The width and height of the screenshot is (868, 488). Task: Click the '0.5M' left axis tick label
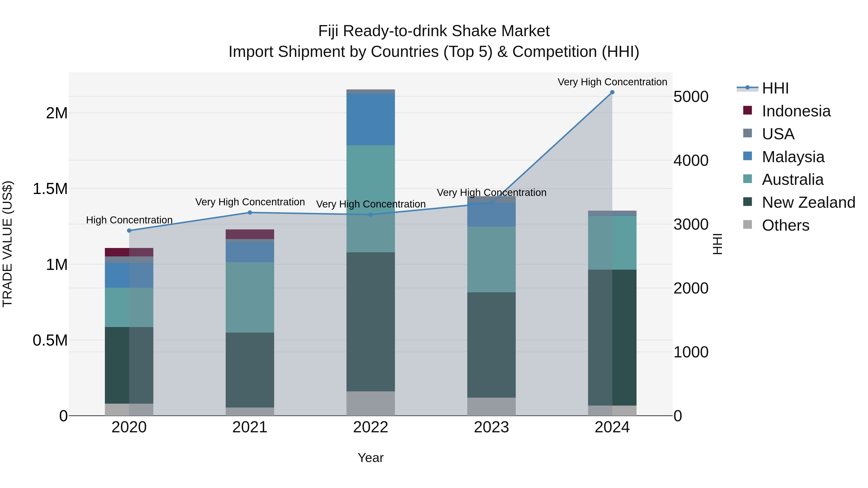coord(50,341)
